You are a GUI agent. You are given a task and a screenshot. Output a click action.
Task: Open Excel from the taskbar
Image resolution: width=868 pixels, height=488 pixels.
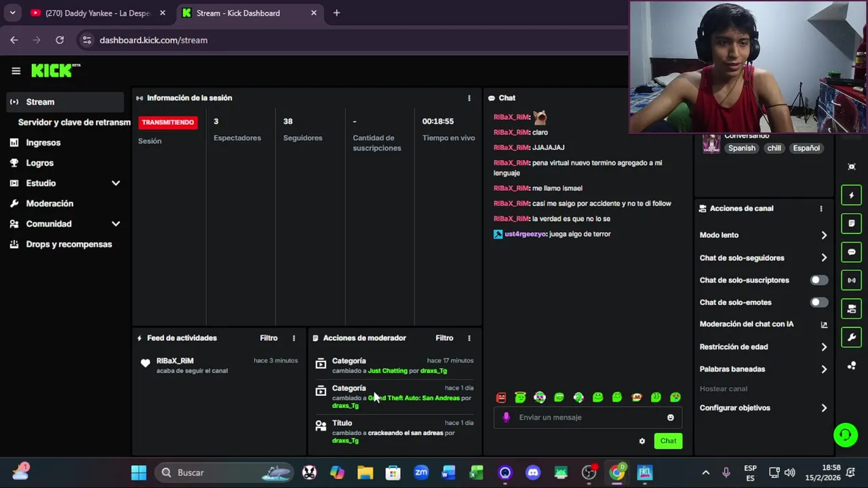tap(477, 472)
